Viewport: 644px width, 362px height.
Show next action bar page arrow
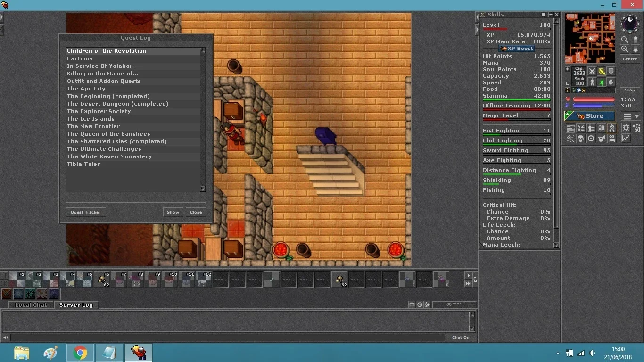[468, 276]
